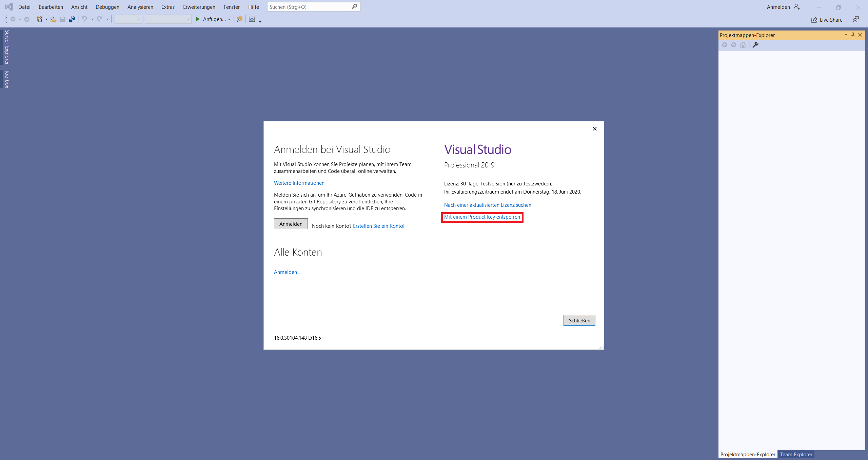
Task: Close the Projektmappen-Explorer panel
Action: coord(860,35)
